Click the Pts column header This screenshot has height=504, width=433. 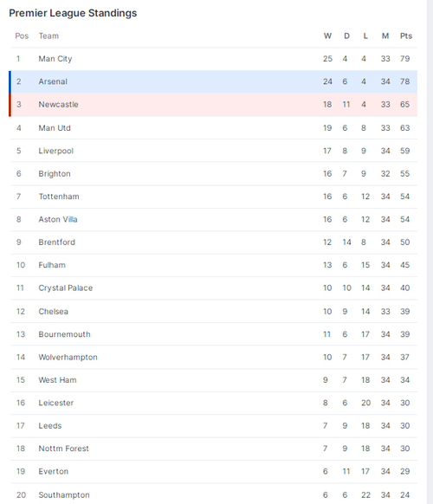406,36
